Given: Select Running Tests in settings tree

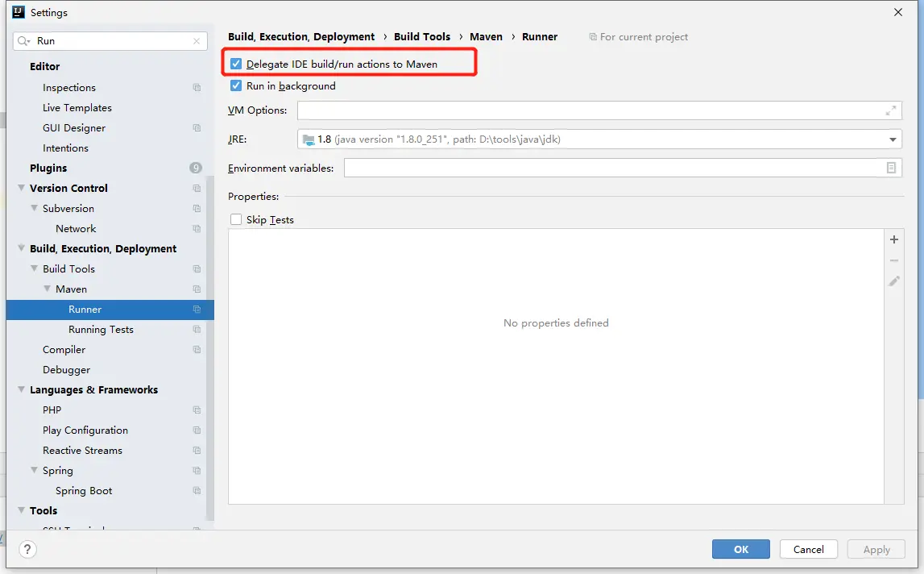Looking at the screenshot, I should pos(101,330).
